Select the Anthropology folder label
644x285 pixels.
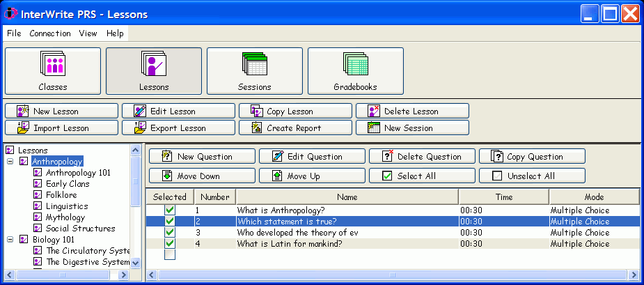[x=58, y=162]
